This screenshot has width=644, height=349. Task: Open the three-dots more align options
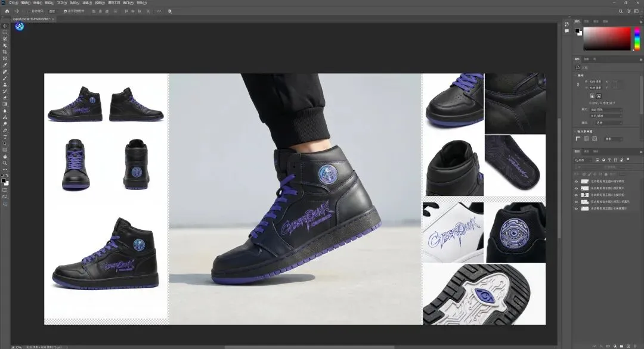(x=159, y=11)
